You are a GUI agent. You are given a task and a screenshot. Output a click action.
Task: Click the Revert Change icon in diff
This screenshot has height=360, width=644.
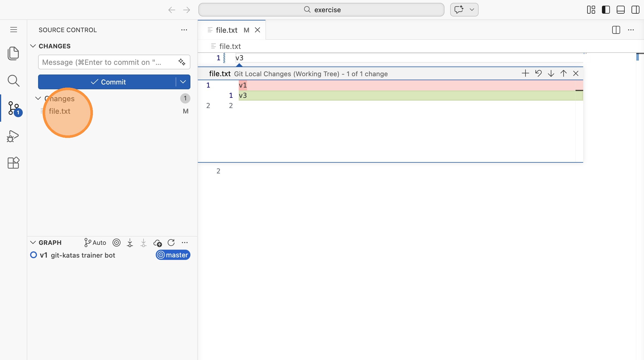pos(538,73)
